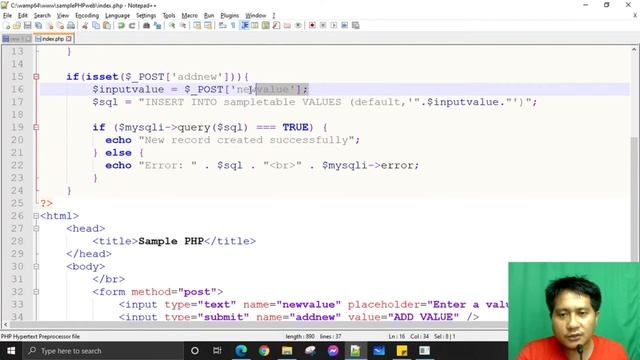Open the Document Map toolbar icon
Viewport: 640px width, 360px height.
click(265, 25)
